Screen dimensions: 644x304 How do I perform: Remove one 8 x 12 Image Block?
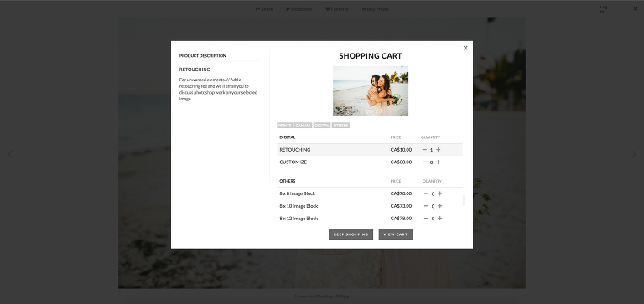tap(426, 219)
